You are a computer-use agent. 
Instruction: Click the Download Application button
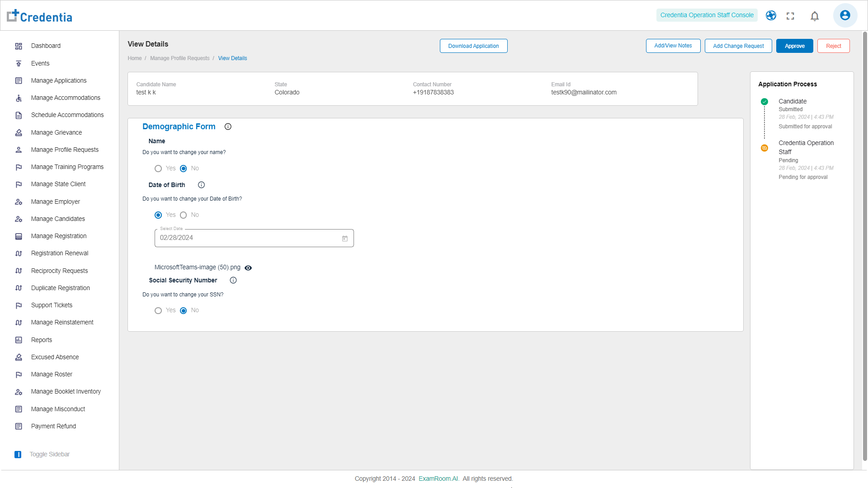tap(473, 46)
